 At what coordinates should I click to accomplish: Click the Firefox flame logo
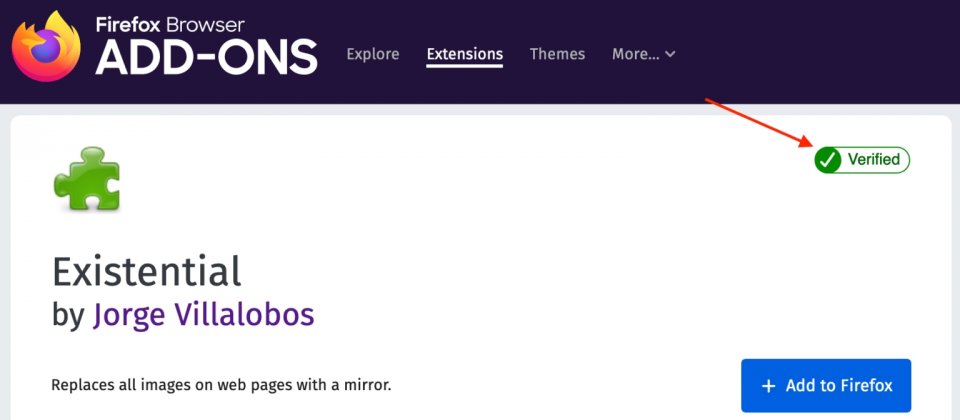pos(47,46)
